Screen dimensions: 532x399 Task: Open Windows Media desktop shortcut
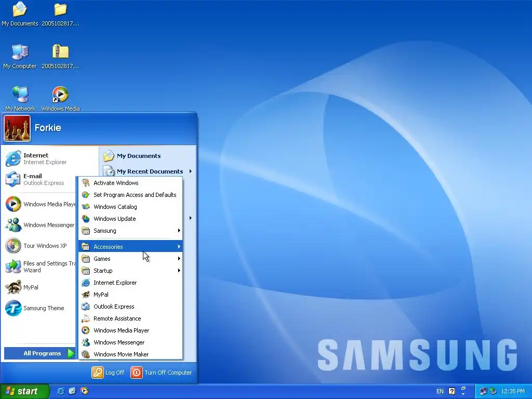tap(60, 99)
